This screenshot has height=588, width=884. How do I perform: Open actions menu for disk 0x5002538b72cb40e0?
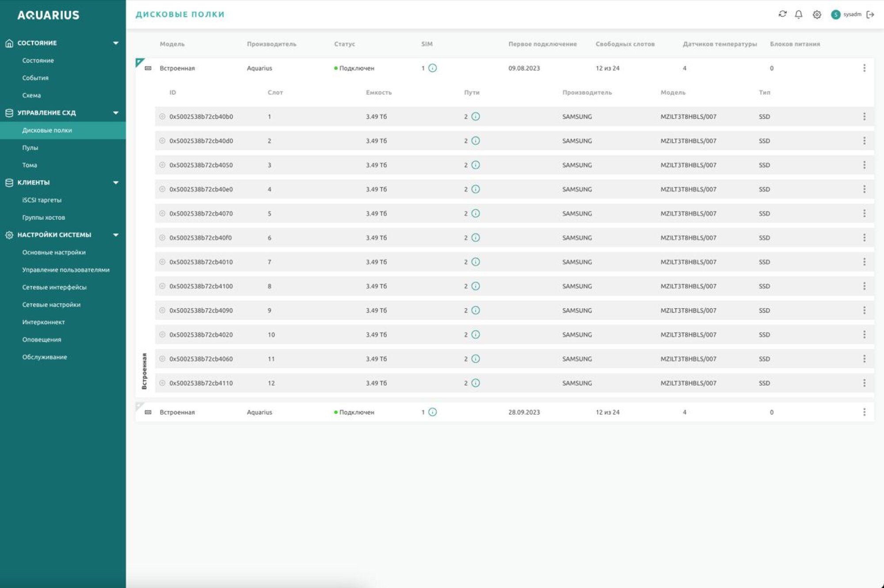tap(864, 189)
